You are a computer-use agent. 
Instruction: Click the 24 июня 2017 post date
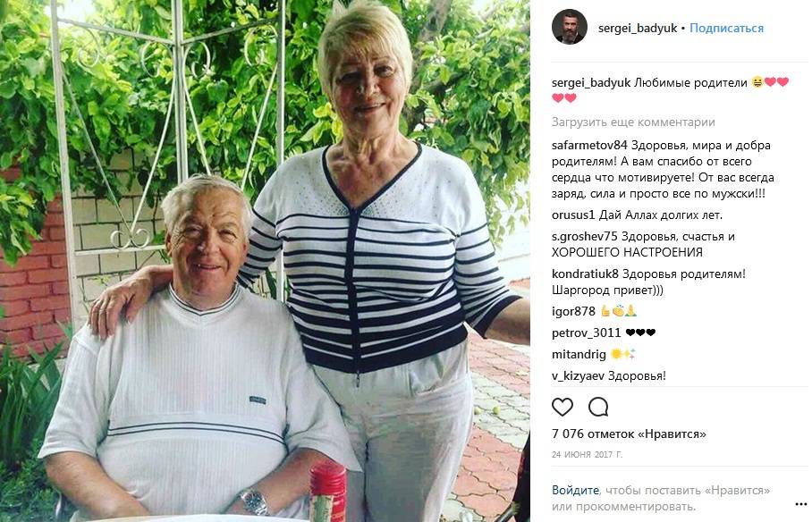[588, 455]
